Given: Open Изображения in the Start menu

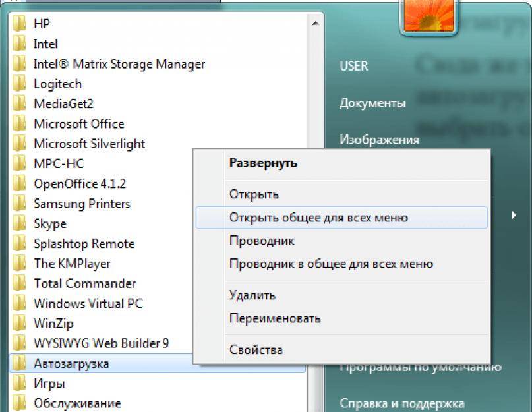Looking at the screenshot, I should click(379, 140).
